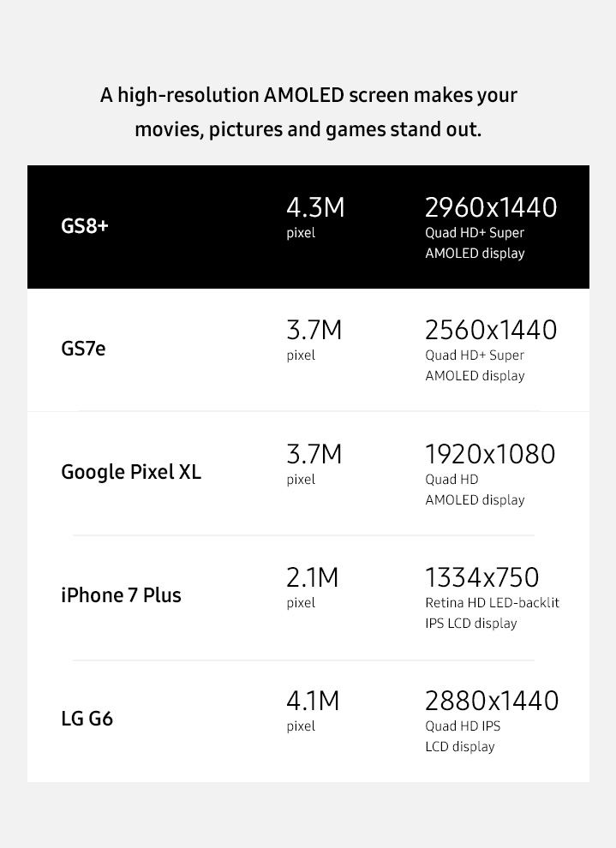Select the 4.1M pixel value

point(313,701)
